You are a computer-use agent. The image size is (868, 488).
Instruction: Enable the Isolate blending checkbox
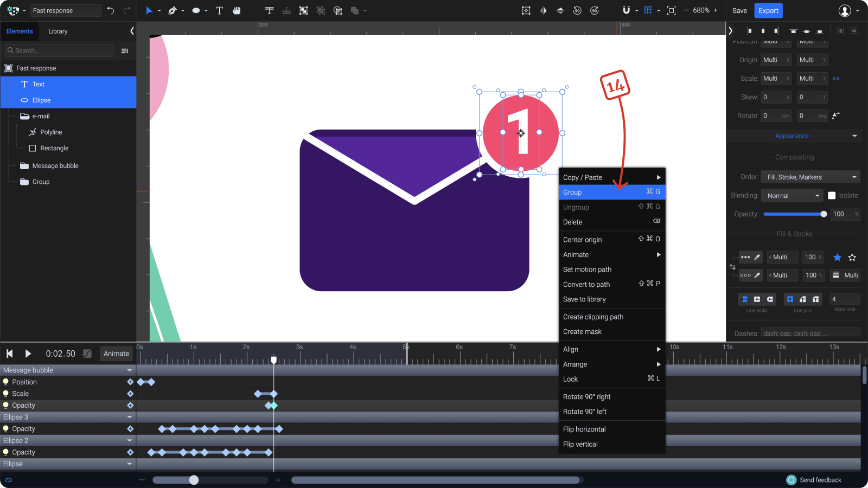(x=833, y=195)
